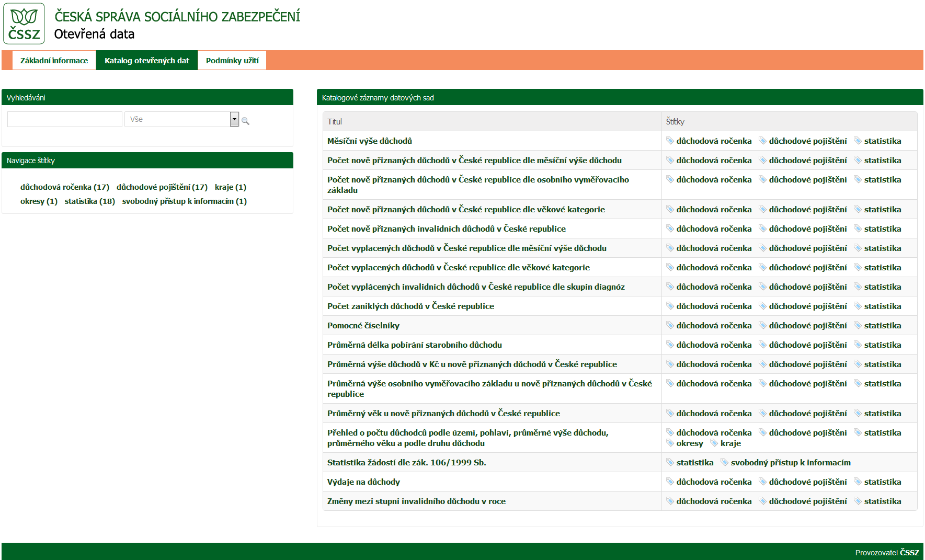
Task: Click statistika tag in Výdaje na důchody row
Action: pyautogui.click(x=883, y=482)
